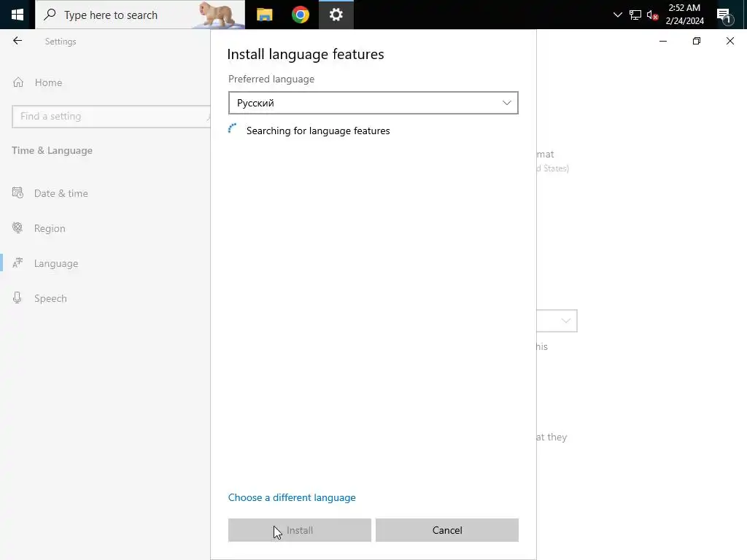Click Choose a different language link
Image resolution: width=747 pixels, height=560 pixels.
(292, 497)
